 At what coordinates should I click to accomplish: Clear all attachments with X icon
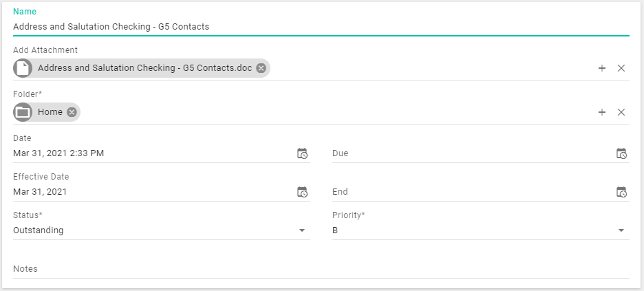[x=621, y=68]
